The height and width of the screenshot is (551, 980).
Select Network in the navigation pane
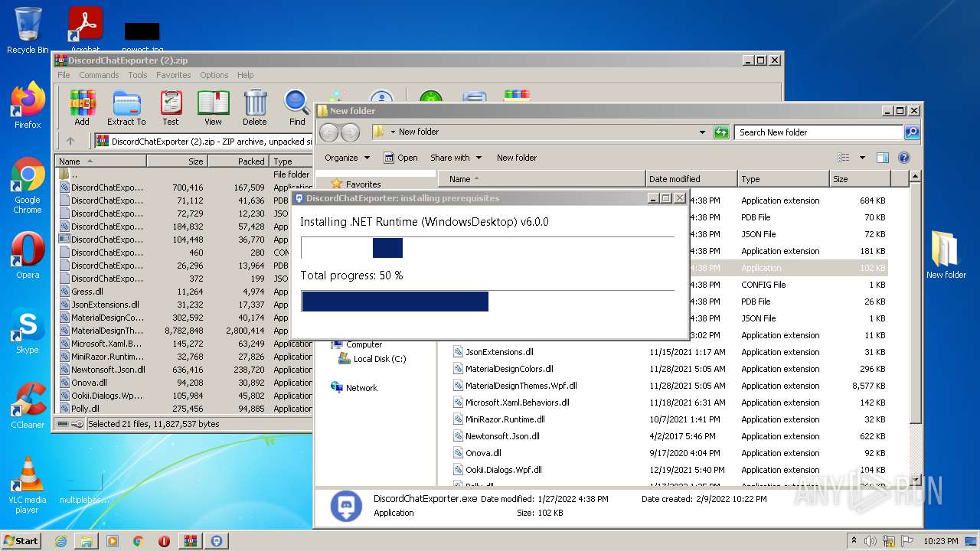pyautogui.click(x=361, y=388)
